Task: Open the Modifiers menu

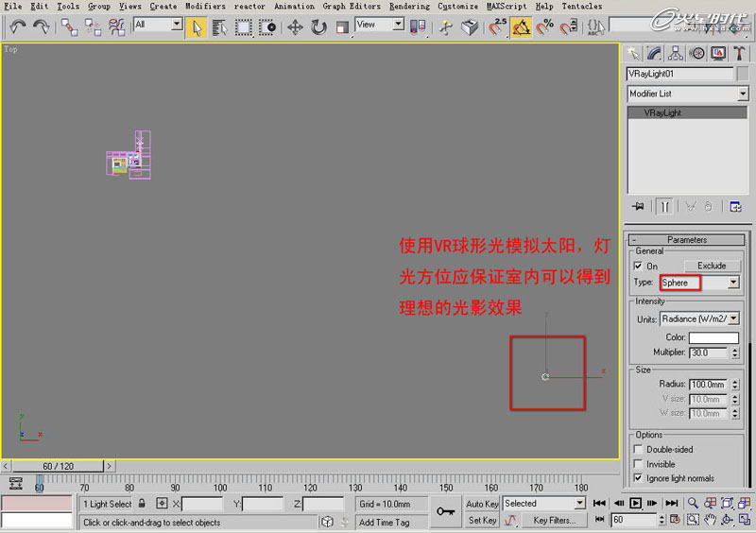Action: coord(205,7)
